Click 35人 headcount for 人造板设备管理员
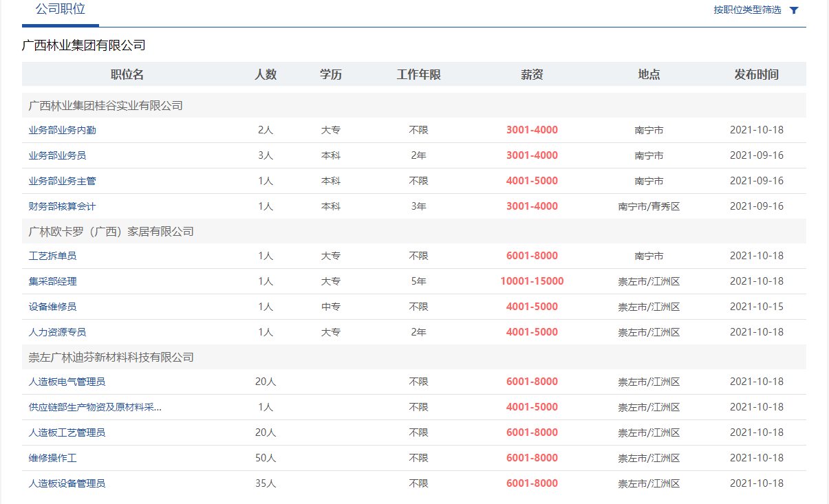The image size is (829, 504). pyautogui.click(x=266, y=483)
